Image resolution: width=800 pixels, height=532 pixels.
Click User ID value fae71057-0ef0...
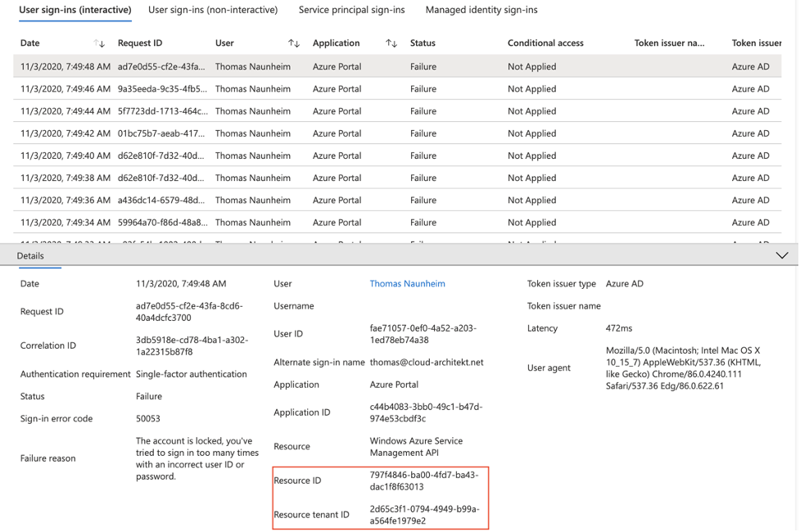pos(423,334)
